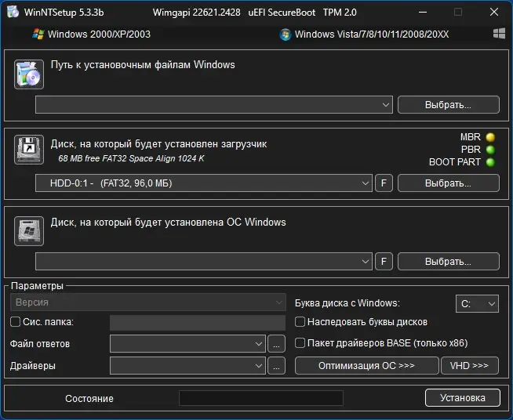513x420 pixels.
Task: Enable Пакет драйверов BASE checkbox
Action: tap(300, 343)
